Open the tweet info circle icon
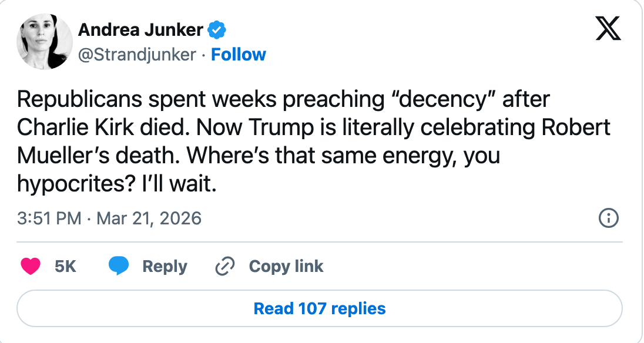Screen dimensions: 644x343 point(608,219)
